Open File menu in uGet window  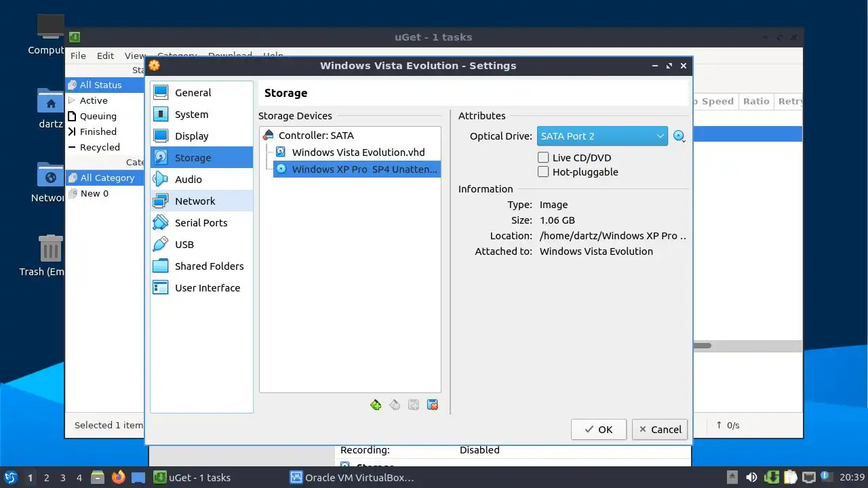pyautogui.click(x=78, y=56)
